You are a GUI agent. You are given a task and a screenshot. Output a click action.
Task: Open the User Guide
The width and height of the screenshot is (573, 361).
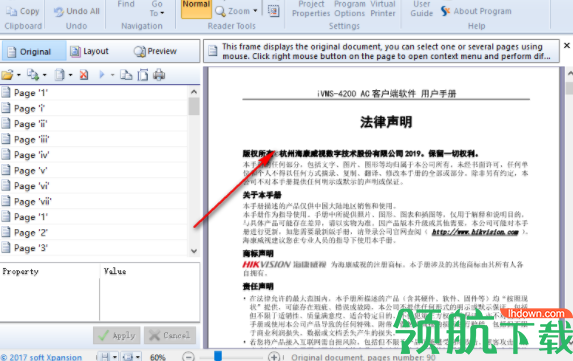click(422, 9)
